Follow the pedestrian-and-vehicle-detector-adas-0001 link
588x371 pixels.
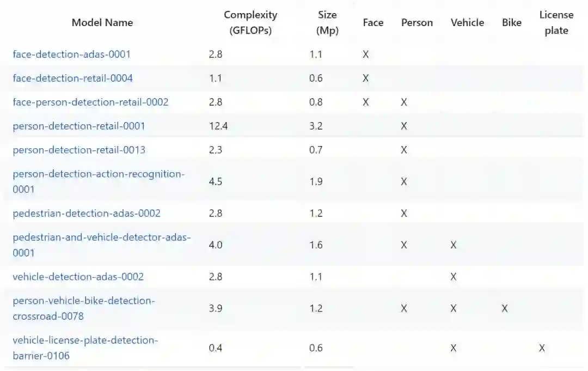tap(101, 238)
